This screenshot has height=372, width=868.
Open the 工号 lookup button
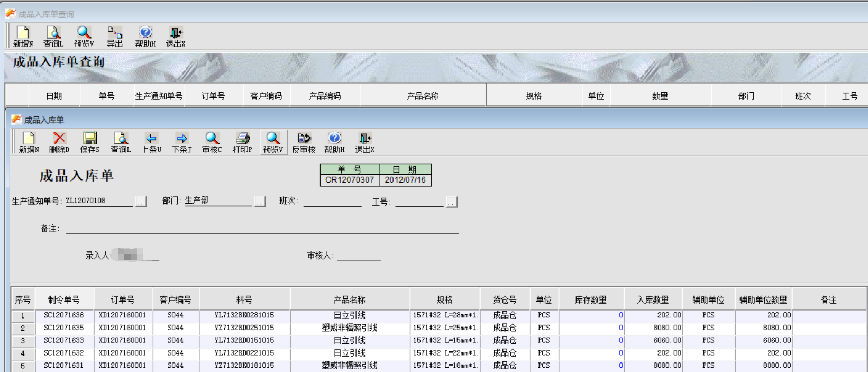[452, 202]
